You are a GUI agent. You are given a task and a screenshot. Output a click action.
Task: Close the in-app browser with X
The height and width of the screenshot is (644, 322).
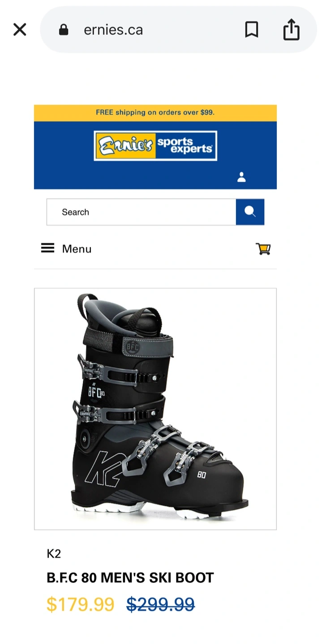[x=20, y=30]
